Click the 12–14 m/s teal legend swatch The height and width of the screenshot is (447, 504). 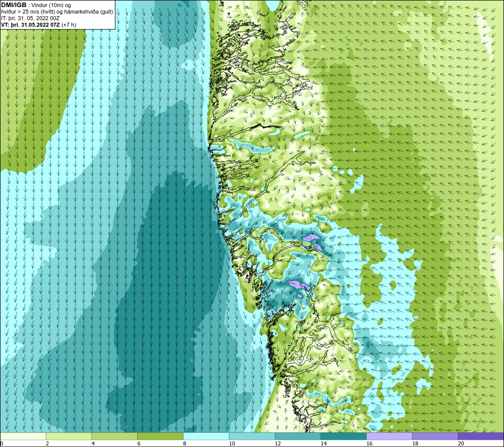click(298, 436)
